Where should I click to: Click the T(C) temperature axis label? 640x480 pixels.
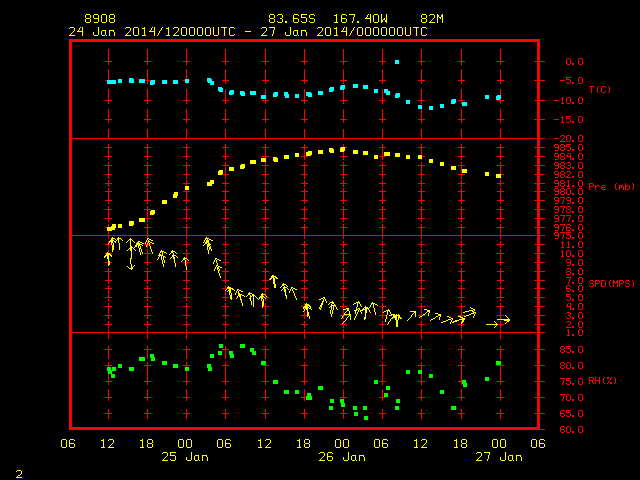[600, 89]
